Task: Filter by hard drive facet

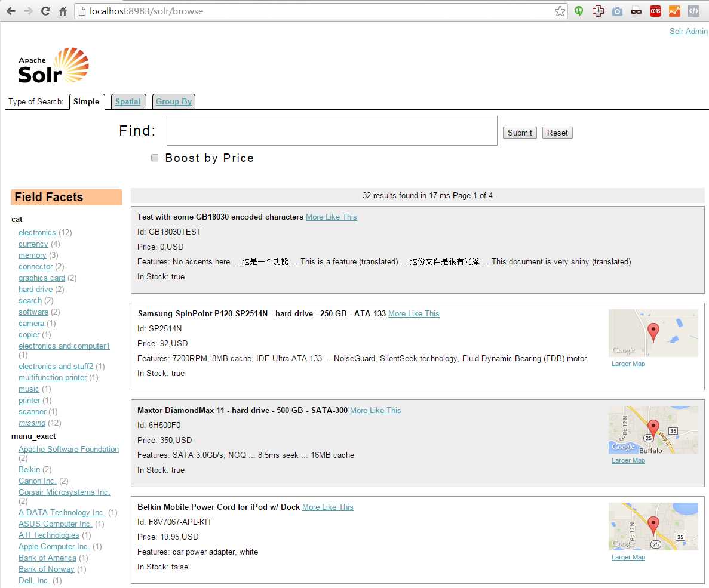Action: click(x=35, y=290)
